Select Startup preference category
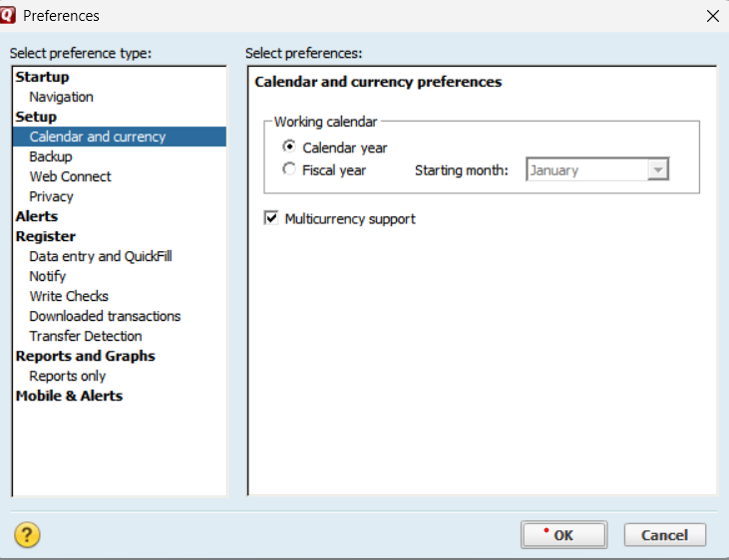 (x=42, y=77)
